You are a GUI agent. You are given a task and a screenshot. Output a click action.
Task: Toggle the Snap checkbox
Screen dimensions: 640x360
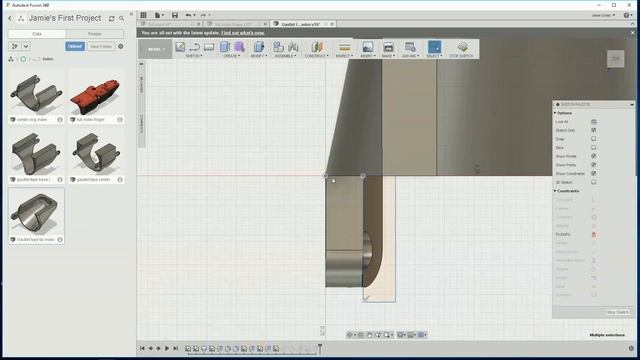coord(594,139)
